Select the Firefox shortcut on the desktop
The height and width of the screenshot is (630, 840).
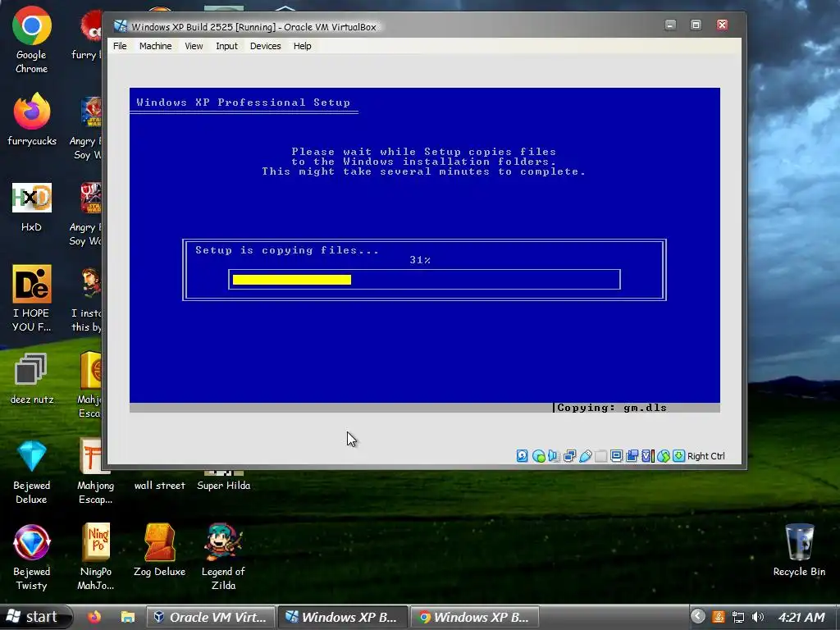(x=32, y=120)
